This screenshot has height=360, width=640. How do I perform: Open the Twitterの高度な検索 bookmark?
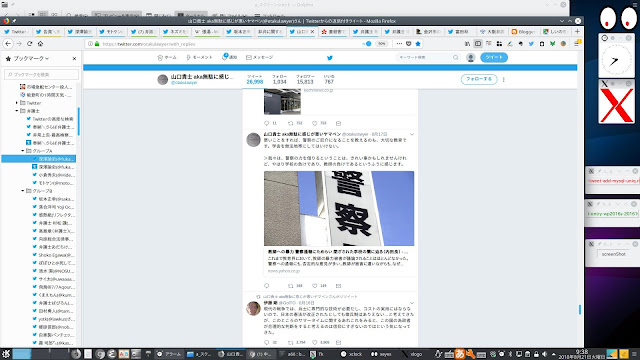50,119
